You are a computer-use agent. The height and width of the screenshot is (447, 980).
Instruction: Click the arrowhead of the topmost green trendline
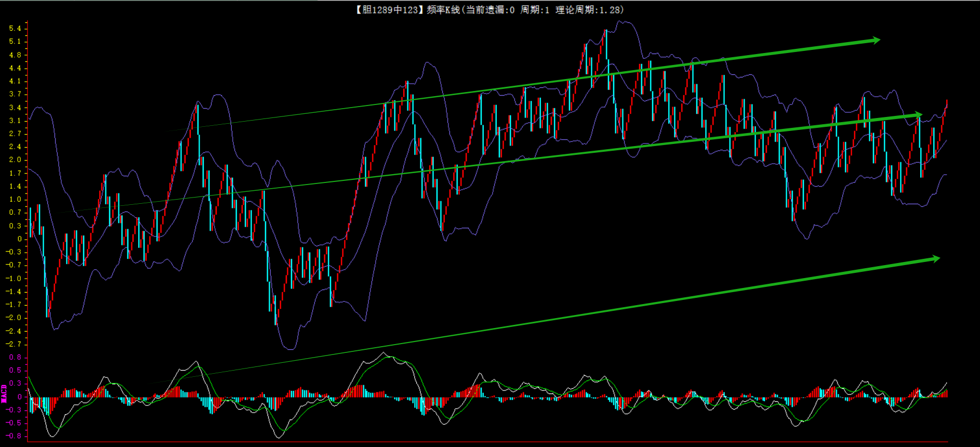876,40
